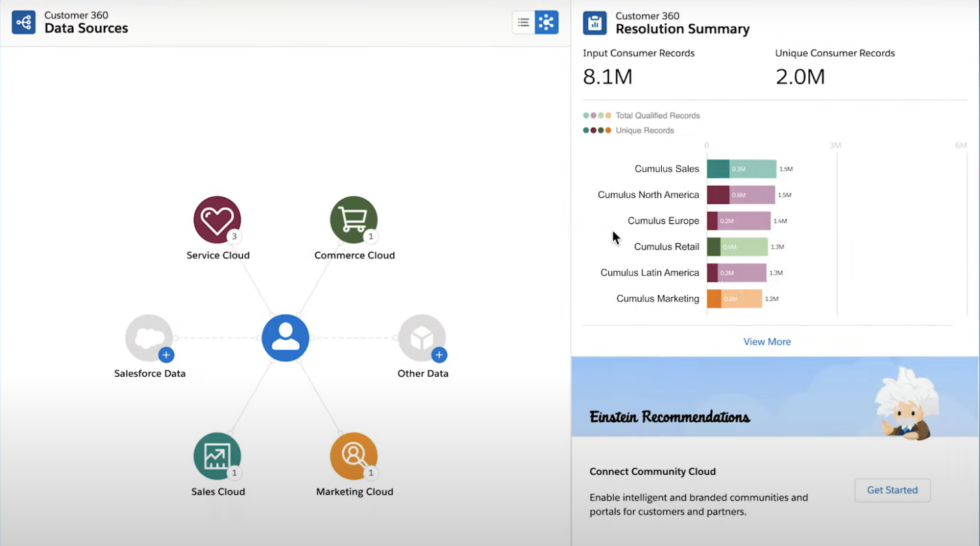Switch to graph network view
Image resolution: width=980 pixels, height=546 pixels.
(547, 22)
